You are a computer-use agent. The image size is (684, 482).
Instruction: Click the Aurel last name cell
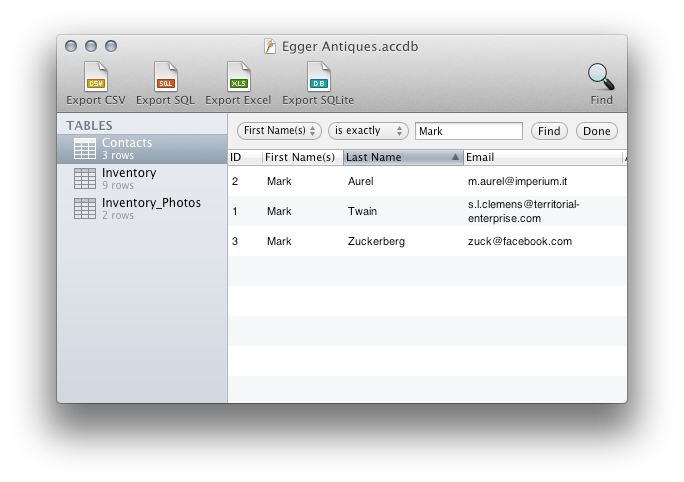click(x=361, y=181)
